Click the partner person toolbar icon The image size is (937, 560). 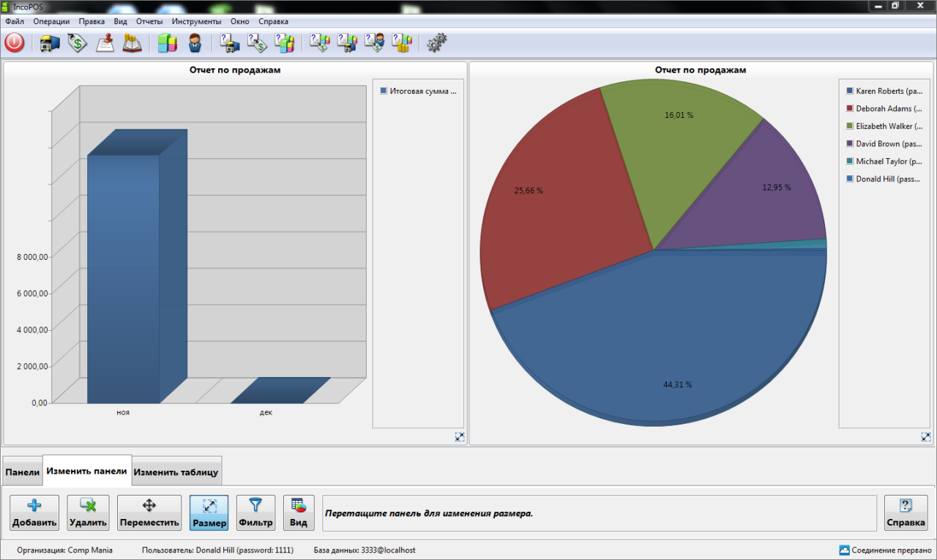195,43
